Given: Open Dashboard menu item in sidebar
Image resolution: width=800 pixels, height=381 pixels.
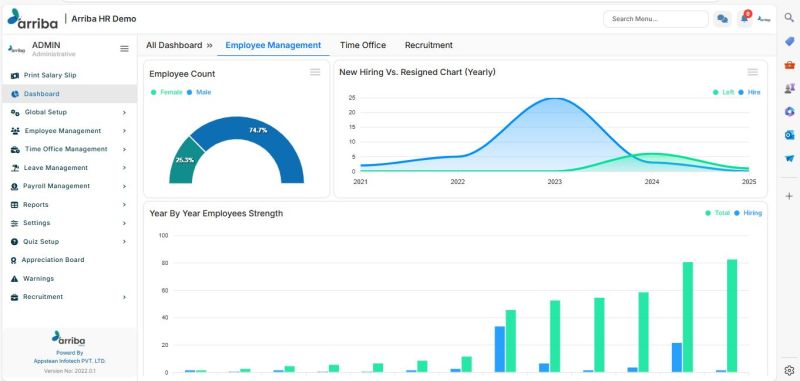Looking at the screenshot, I should tap(69, 94).
